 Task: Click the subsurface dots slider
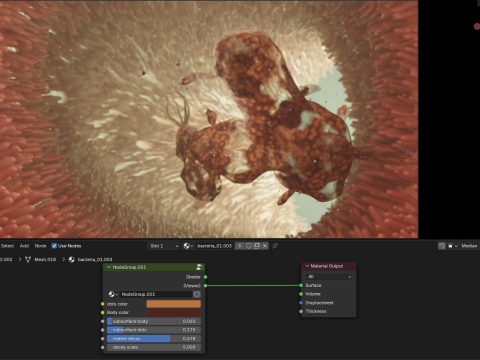click(x=154, y=330)
